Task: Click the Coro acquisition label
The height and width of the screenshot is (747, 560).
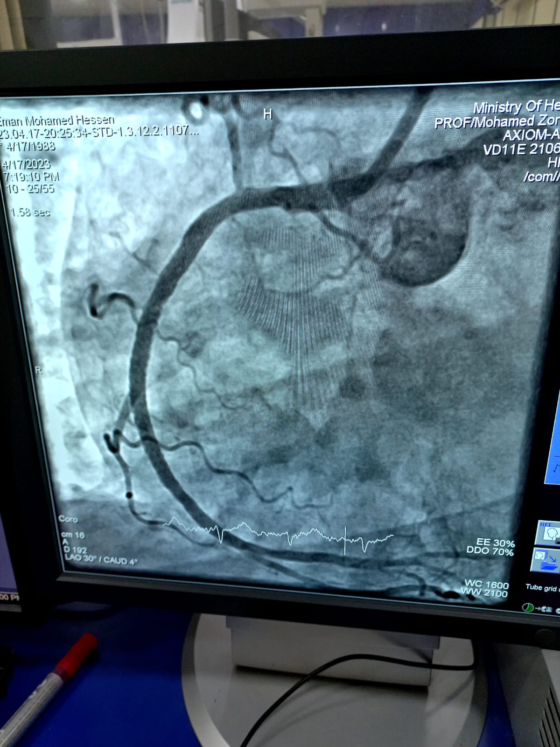Action: [68, 519]
